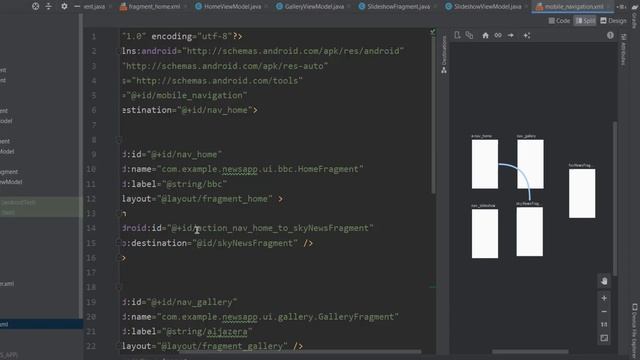Screen dimensions: 640x360
Task: Click the design surface horizontal scrollbar
Action: pos(530,351)
